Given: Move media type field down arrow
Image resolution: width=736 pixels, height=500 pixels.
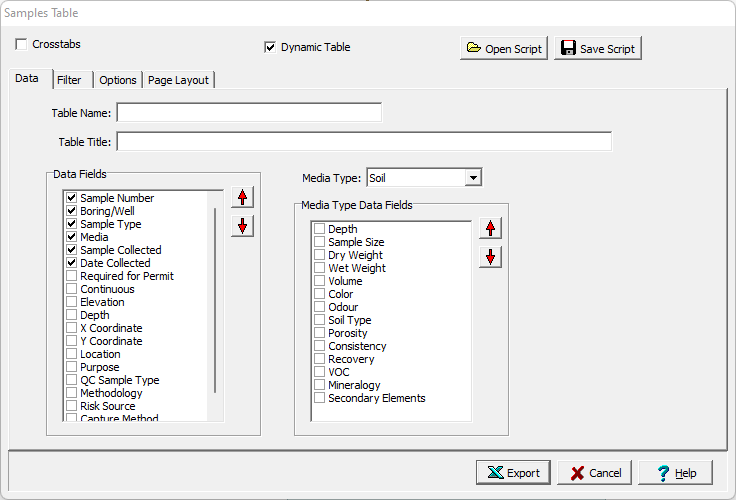Looking at the screenshot, I should click(x=491, y=257).
